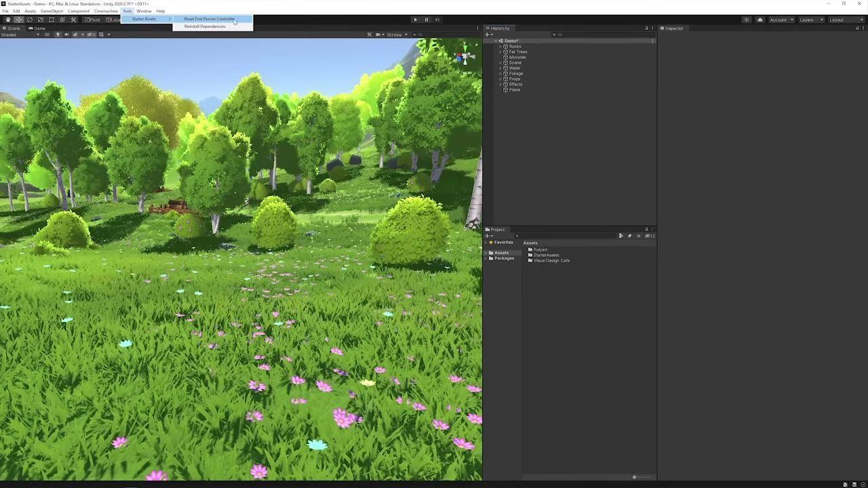Select the Foliage object in Hierarchy
The width and height of the screenshot is (868, 488).
515,74
